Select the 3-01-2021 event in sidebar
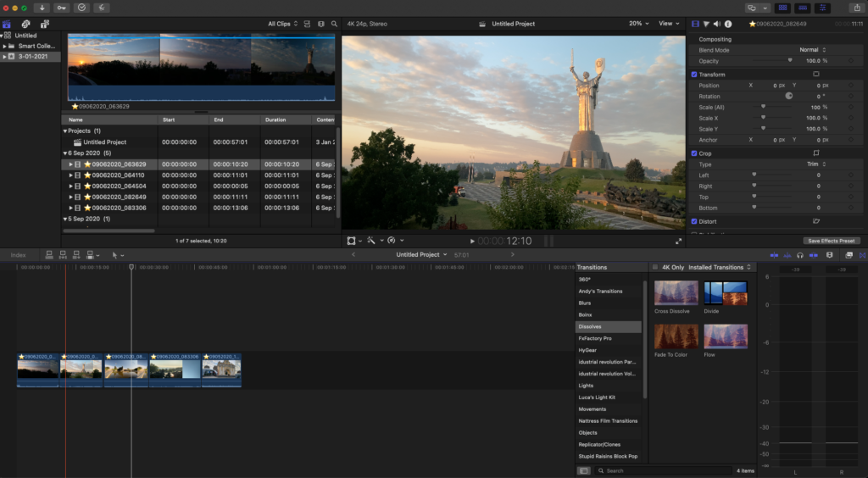This screenshot has width=868, height=478. pos(31,57)
